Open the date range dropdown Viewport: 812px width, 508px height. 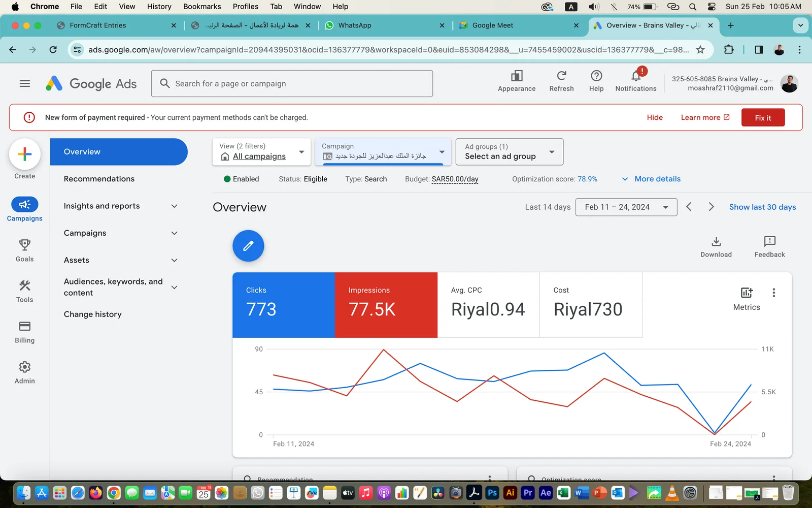pos(626,207)
